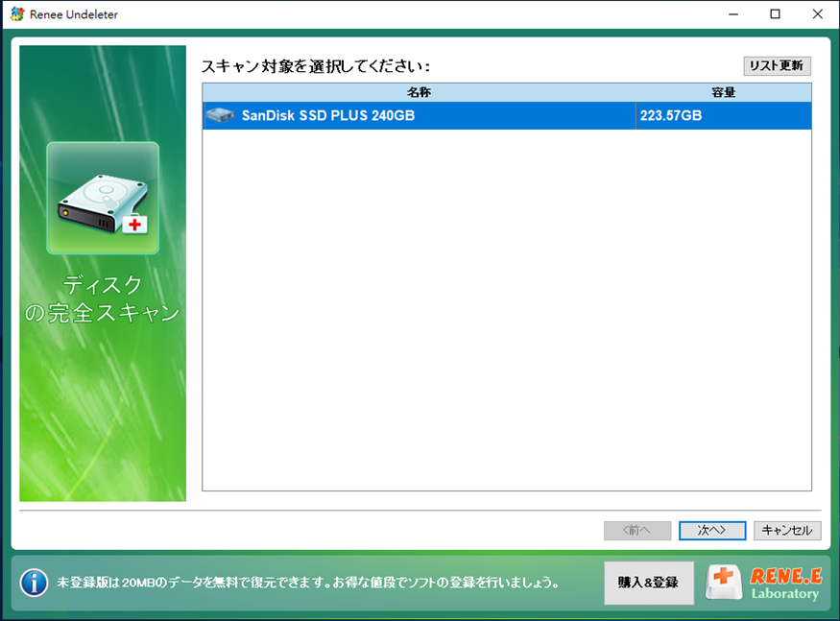Screen dimensions: 840x621
Task: Click the SanDisk SSD drive icon
Action: (220, 115)
